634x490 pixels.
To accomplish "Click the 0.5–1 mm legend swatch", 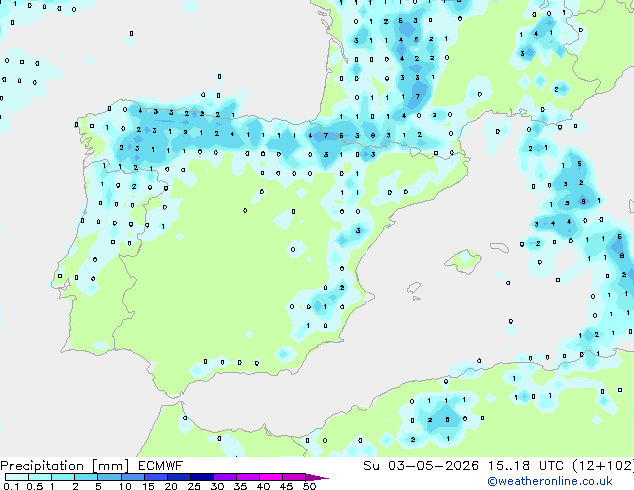I will 40,477.
